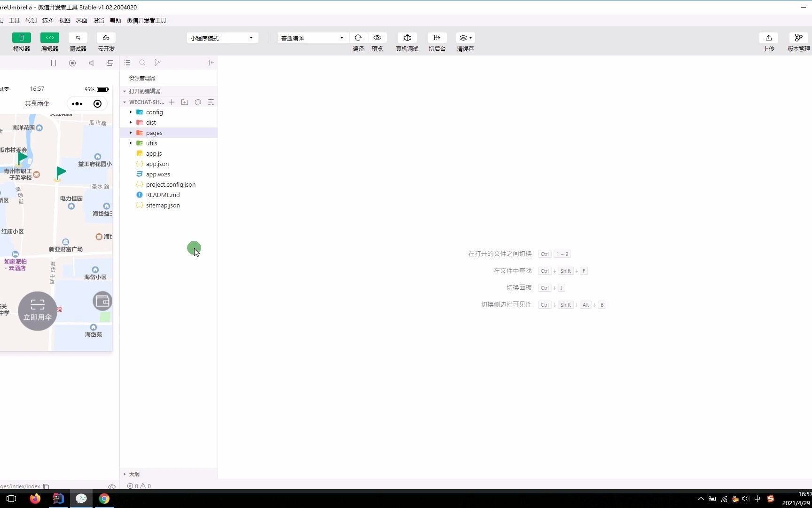This screenshot has width=812, height=508.
Task: Expand the pages folder
Action: pos(169,133)
